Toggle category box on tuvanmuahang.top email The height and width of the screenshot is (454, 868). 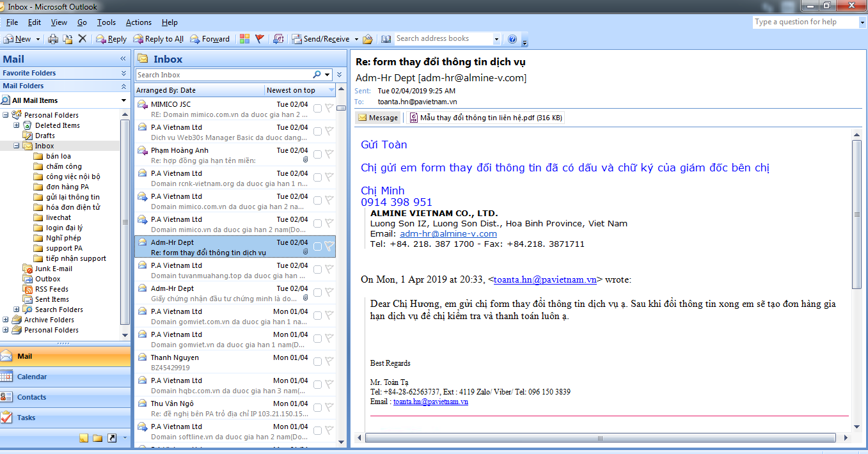[x=317, y=270]
